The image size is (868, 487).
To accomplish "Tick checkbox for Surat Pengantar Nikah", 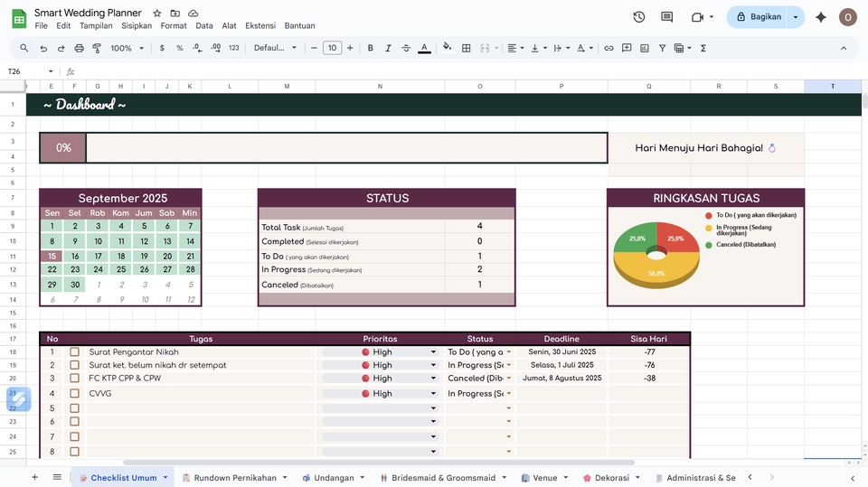I will [x=75, y=352].
